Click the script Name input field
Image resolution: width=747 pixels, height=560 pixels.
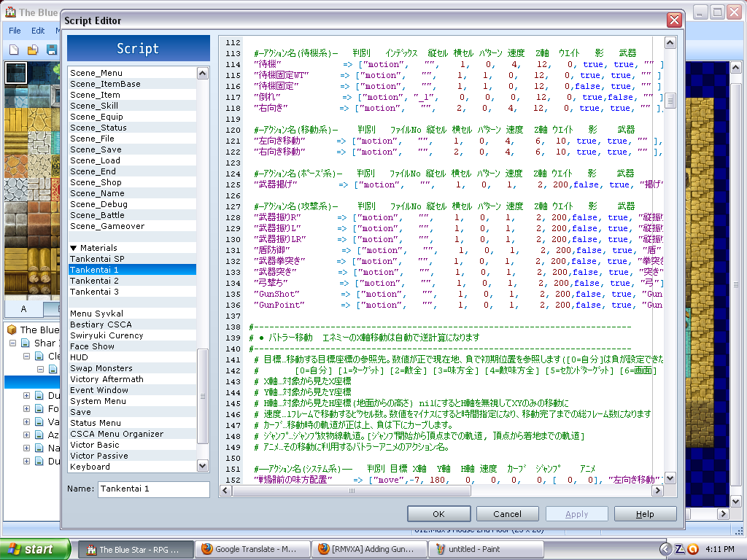pos(153,489)
